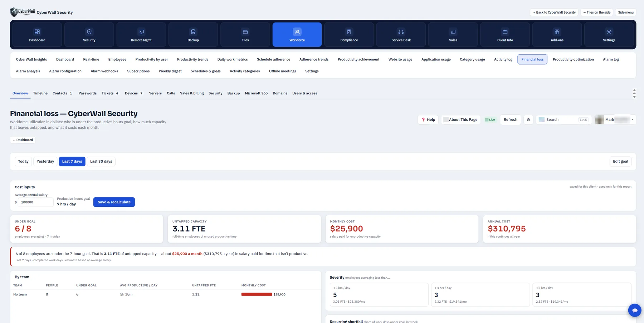Select the Yesterday date range

point(45,161)
